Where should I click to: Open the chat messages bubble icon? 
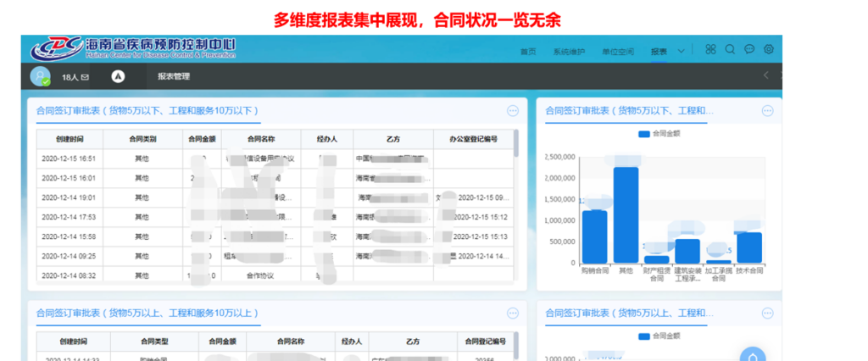(x=749, y=50)
